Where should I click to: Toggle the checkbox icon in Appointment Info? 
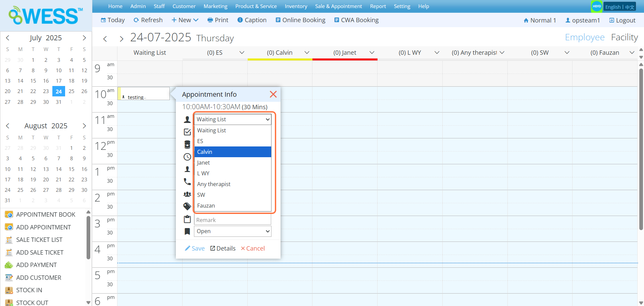187,132
